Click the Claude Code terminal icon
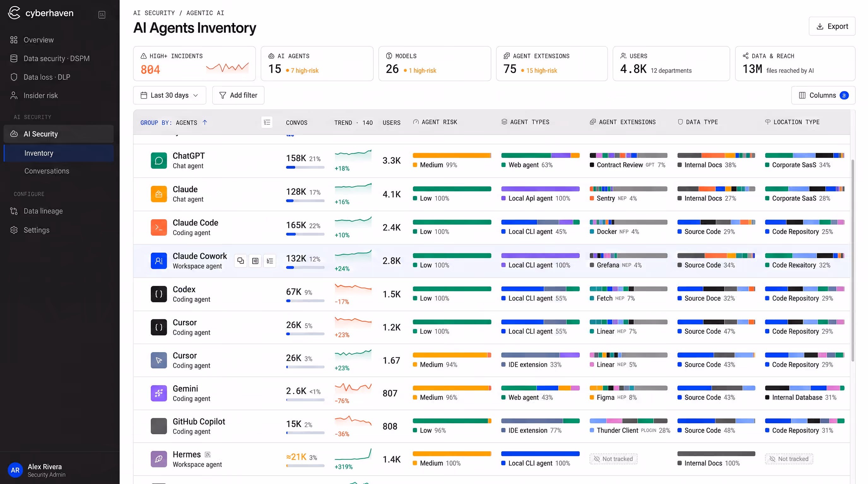 [x=159, y=227]
